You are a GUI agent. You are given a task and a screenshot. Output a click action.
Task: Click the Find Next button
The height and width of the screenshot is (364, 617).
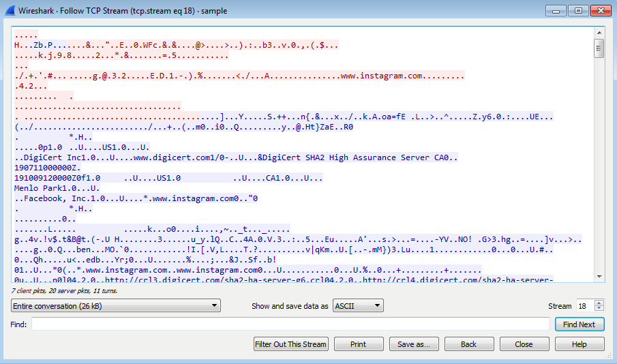click(580, 324)
